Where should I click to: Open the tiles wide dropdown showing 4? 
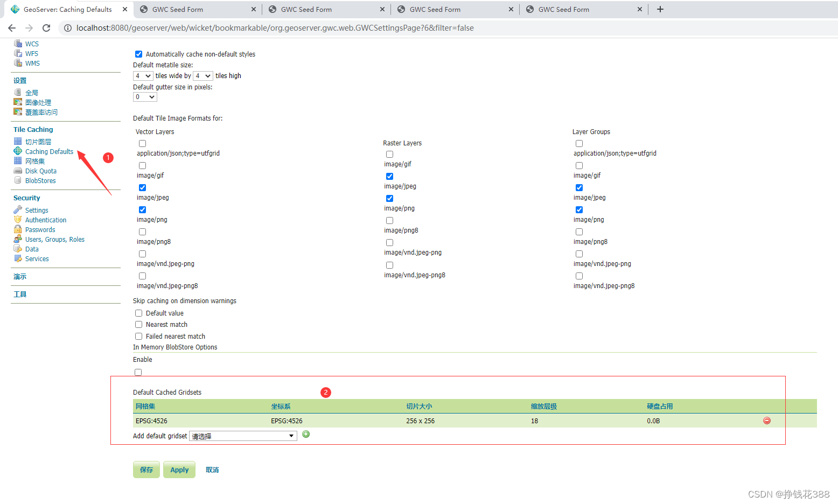tap(143, 75)
